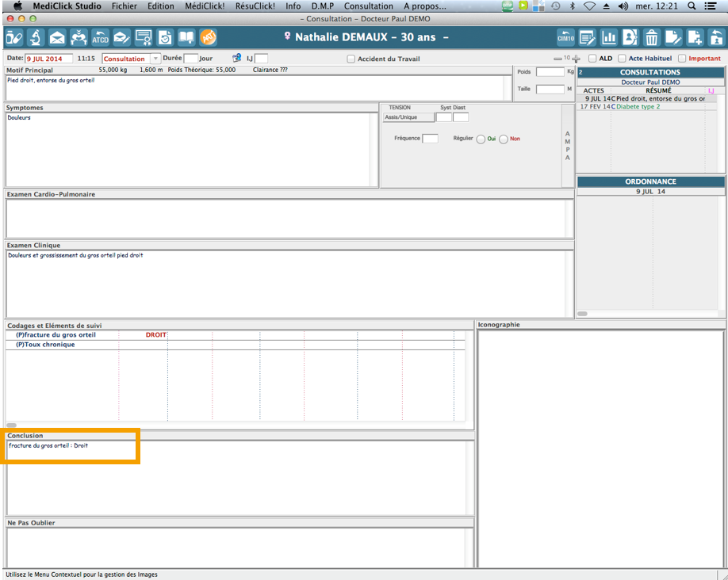Click the form edit pencil icon
The image size is (728, 580).
[x=588, y=37]
